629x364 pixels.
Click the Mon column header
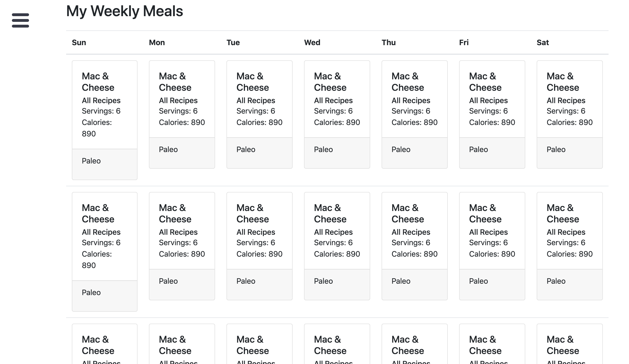[157, 43]
